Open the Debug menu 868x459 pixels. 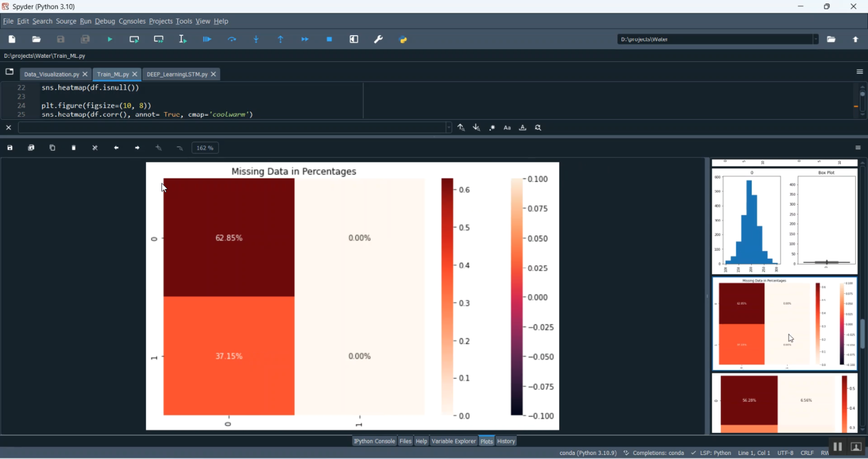pyautogui.click(x=105, y=21)
